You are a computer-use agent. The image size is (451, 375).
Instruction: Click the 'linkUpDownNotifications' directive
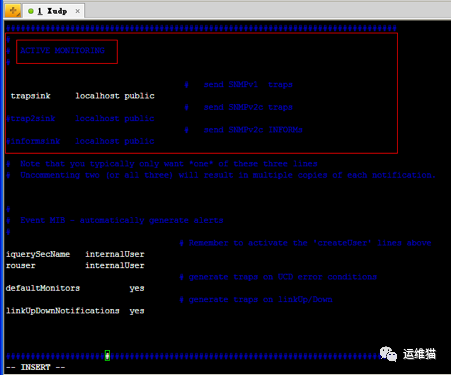63,311
